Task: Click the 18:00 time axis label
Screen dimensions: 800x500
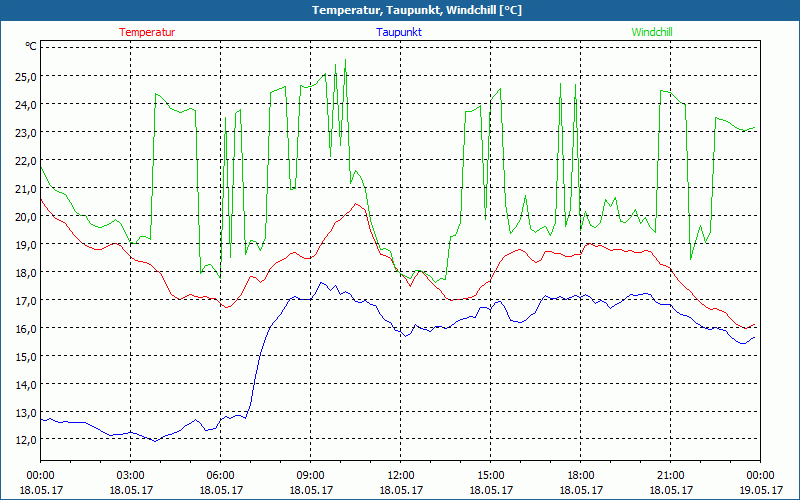Action: tap(581, 475)
